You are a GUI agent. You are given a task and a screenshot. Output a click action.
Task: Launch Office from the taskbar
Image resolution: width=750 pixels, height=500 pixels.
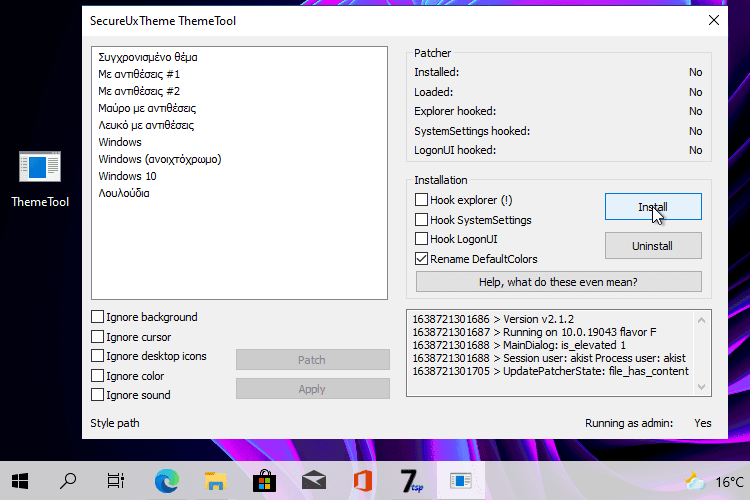(x=363, y=480)
